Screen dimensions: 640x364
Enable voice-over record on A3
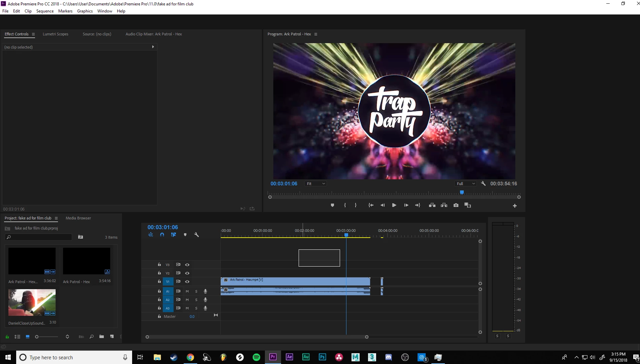205,308
